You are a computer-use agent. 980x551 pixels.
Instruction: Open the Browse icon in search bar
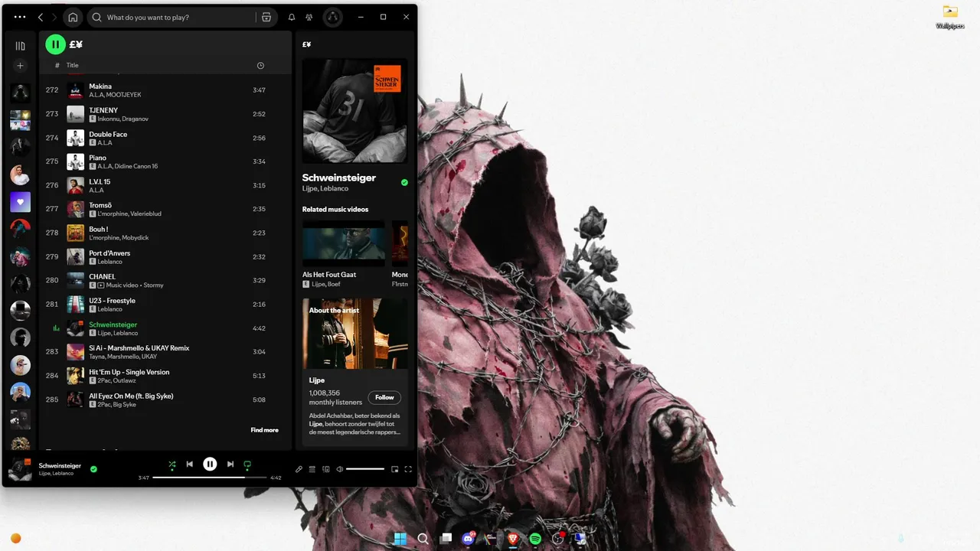[x=266, y=17]
